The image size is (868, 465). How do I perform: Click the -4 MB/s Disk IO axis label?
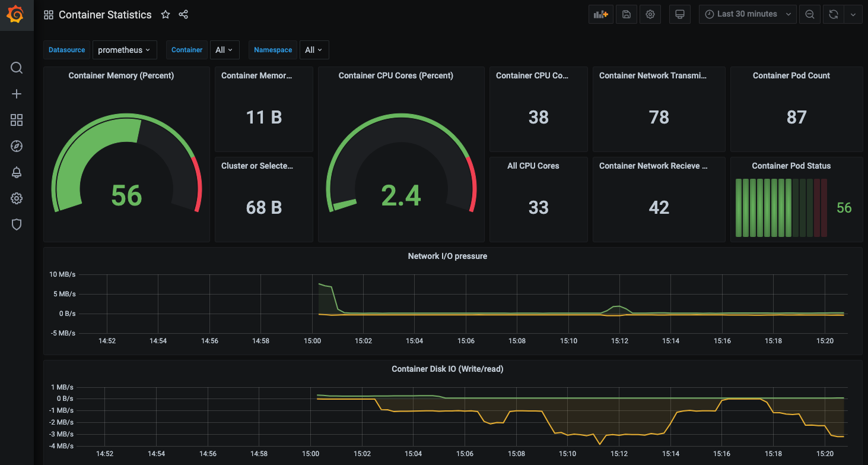point(61,446)
